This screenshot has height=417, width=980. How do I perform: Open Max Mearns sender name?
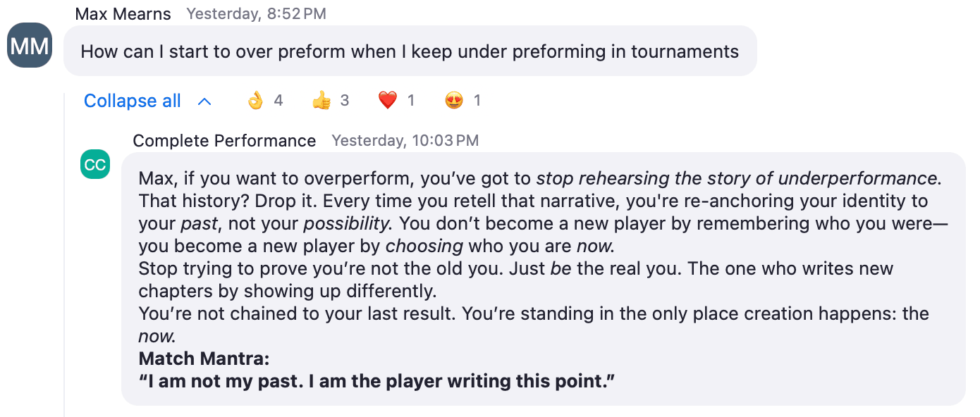(x=123, y=13)
